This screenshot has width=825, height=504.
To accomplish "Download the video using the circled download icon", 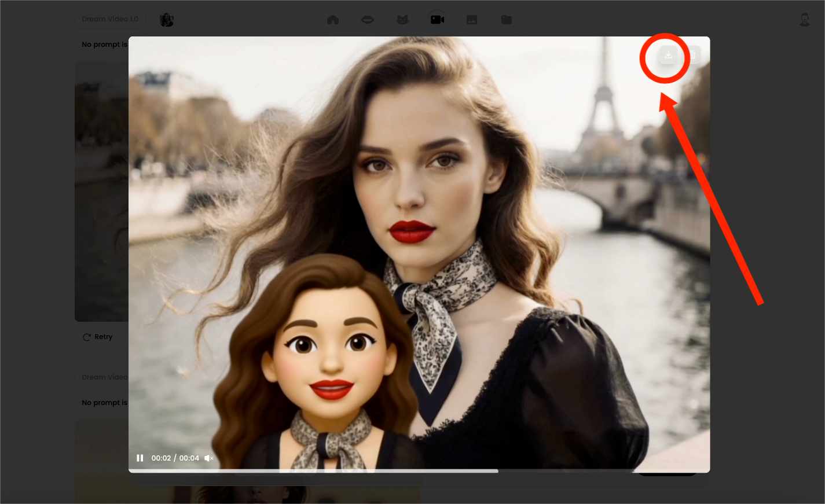I will click(668, 56).
